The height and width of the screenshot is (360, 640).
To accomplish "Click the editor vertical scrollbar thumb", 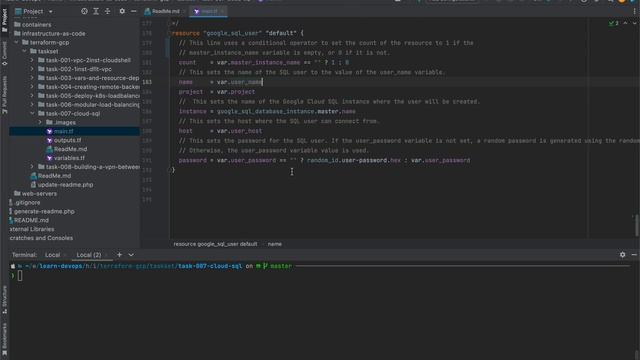I will (636, 224).
